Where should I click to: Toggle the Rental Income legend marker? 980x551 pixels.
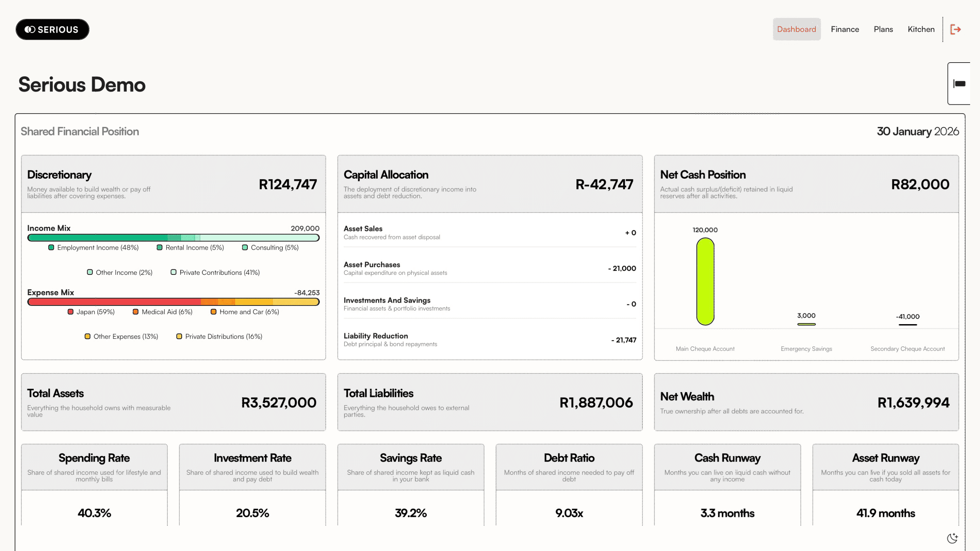(159, 247)
